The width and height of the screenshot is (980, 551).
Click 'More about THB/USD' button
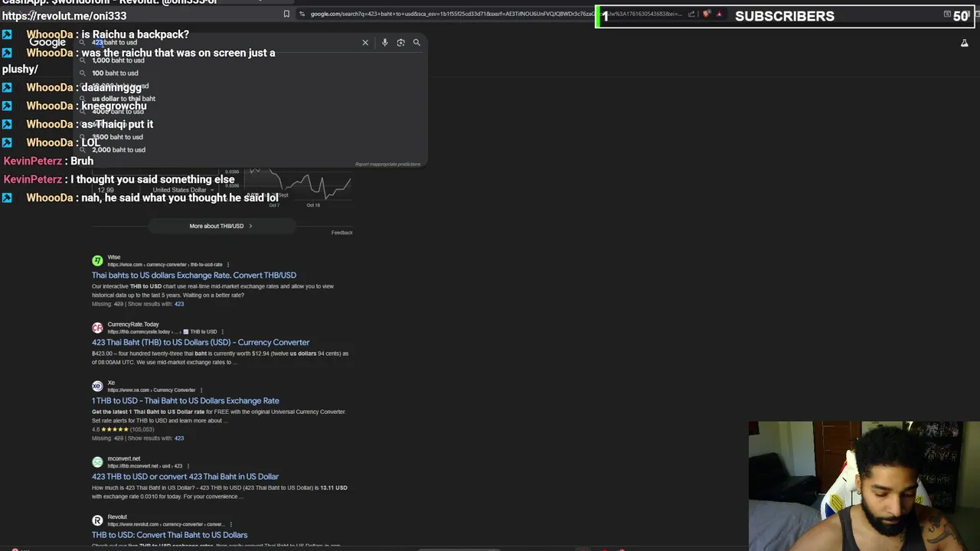pyautogui.click(x=221, y=226)
